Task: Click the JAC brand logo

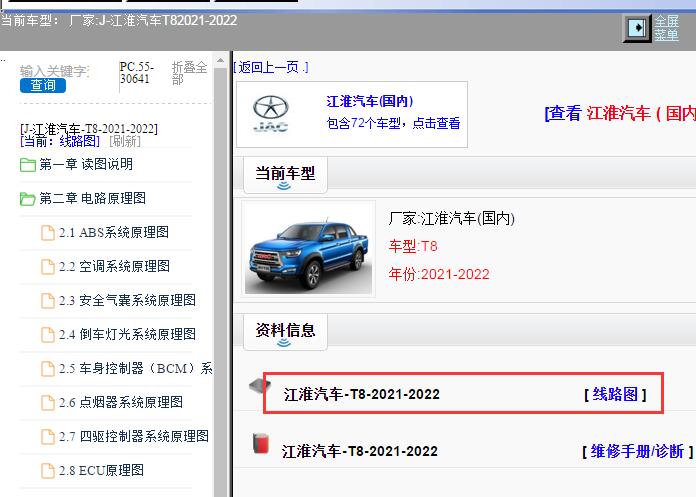Action: 271,114
